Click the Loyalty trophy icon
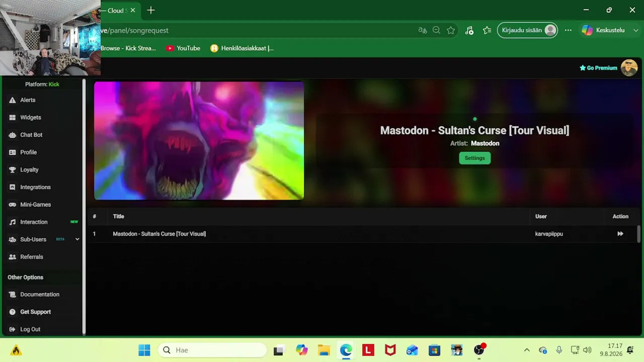Image resolution: width=644 pixels, height=362 pixels. (13, 170)
